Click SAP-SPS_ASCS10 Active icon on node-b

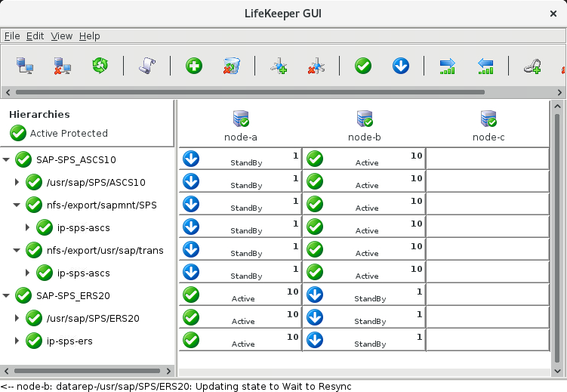(x=315, y=159)
